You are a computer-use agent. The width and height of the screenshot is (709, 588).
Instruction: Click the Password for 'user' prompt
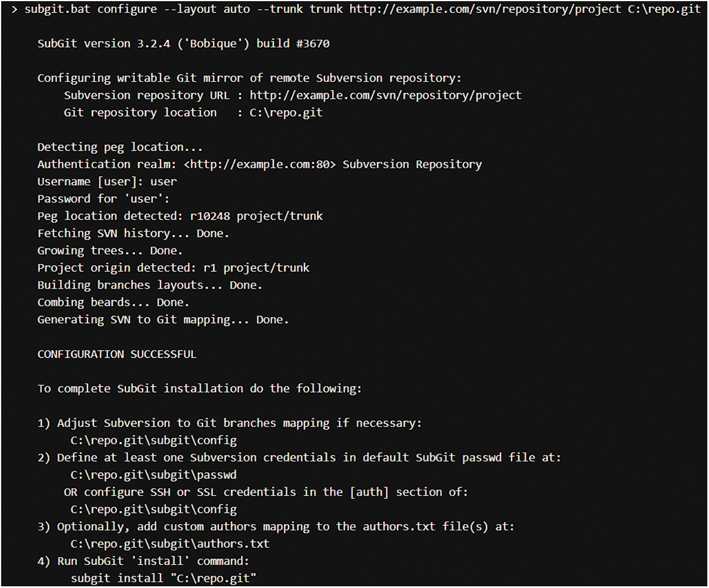tap(103, 199)
